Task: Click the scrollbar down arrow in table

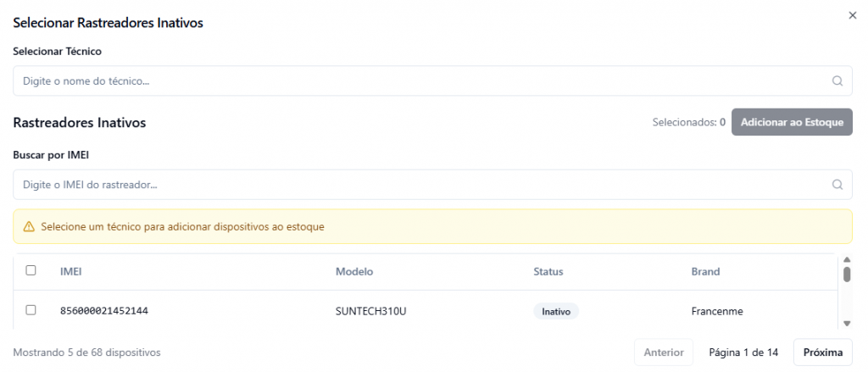Action: (x=847, y=324)
